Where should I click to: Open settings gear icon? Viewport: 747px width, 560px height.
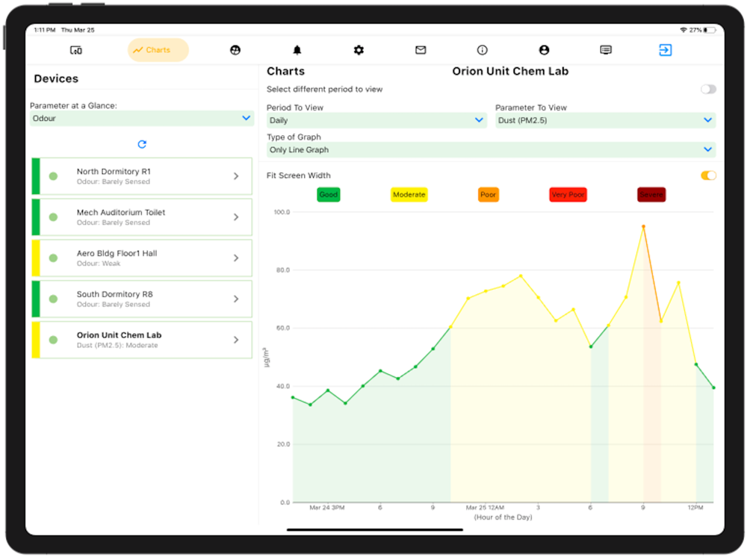[x=359, y=50]
